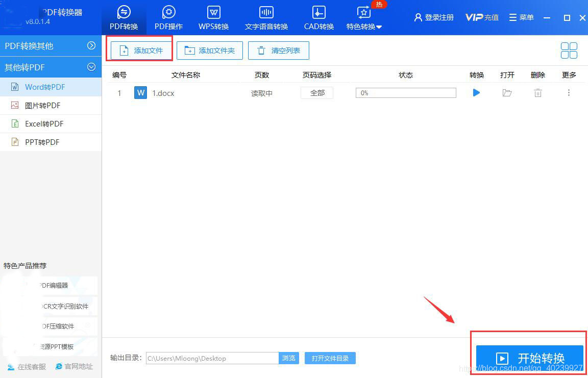Collapse 其他转PDF section

coord(51,67)
